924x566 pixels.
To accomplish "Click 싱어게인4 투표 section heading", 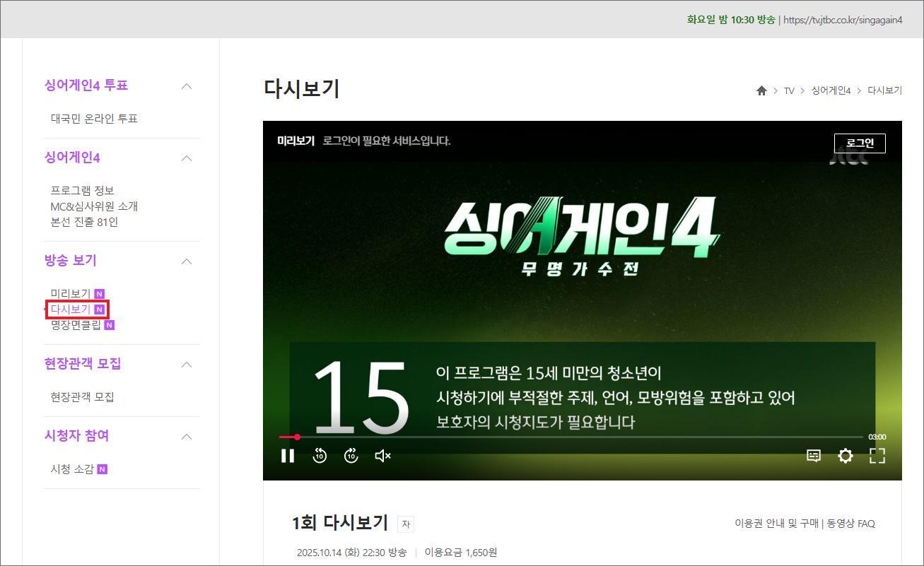I will point(86,86).
